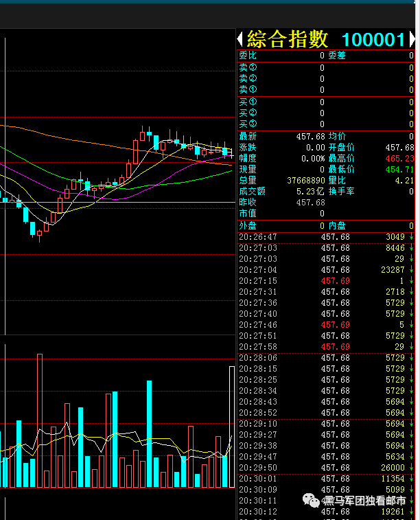
Task: Select the tick time 20:27:15
Action: click(x=258, y=281)
